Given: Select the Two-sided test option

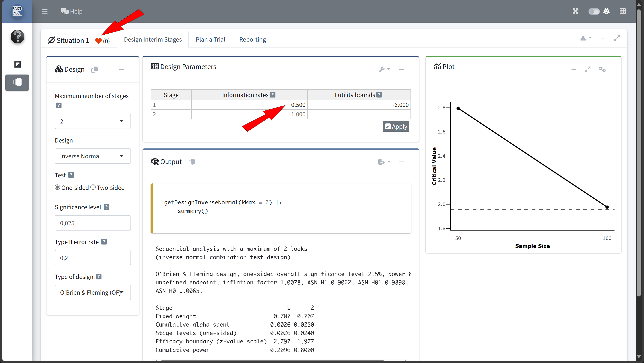Looking at the screenshot, I should point(93,187).
